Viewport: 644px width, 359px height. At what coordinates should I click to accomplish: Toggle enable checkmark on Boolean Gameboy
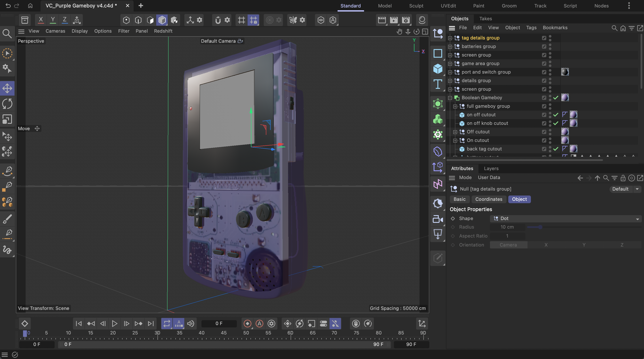(x=556, y=98)
